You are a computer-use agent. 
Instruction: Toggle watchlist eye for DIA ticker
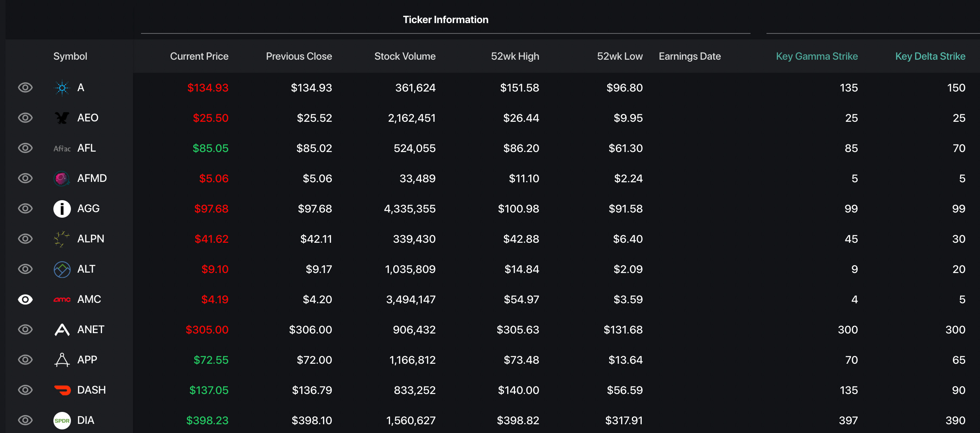(x=25, y=420)
